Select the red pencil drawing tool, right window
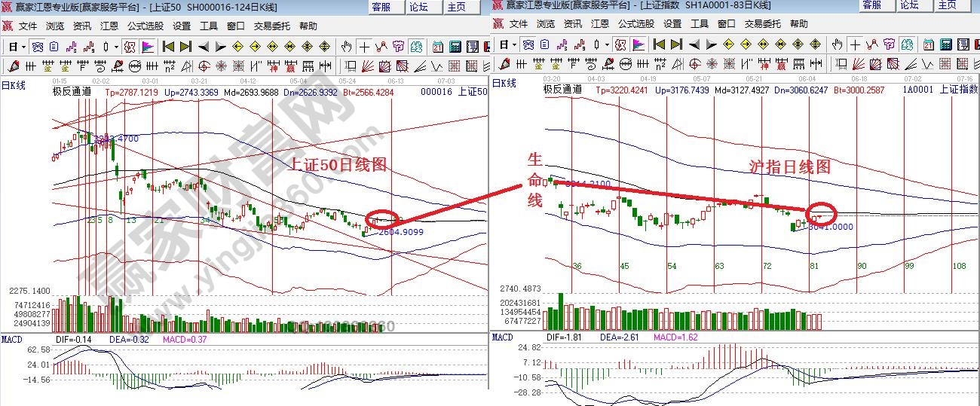This screenshot has width=980, height=406. point(504,63)
